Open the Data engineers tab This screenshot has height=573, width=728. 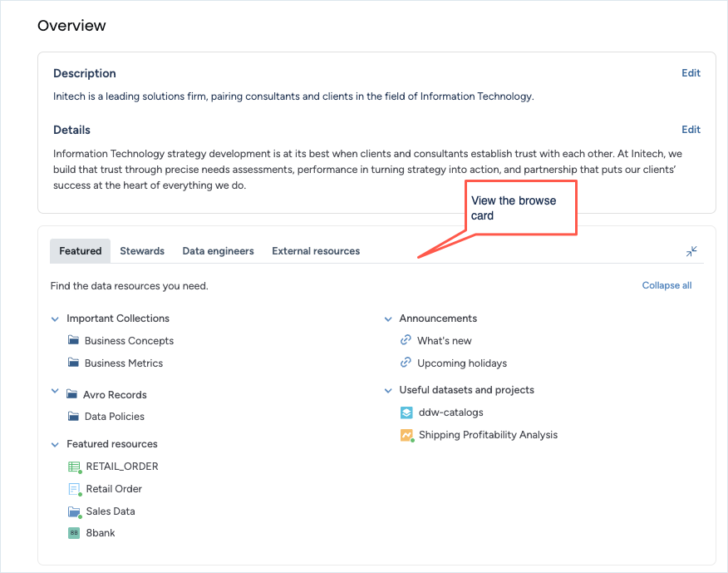(x=218, y=251)
